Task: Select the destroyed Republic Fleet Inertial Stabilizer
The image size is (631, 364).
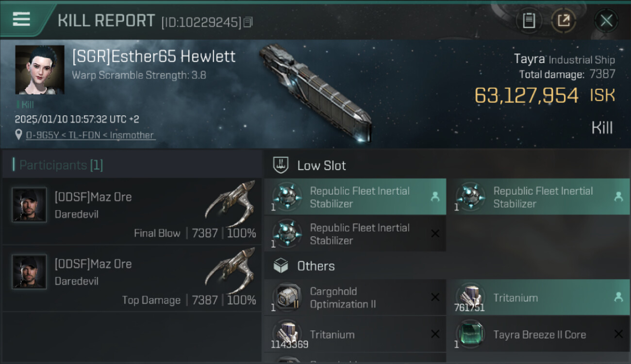Action: coord(355,234)
